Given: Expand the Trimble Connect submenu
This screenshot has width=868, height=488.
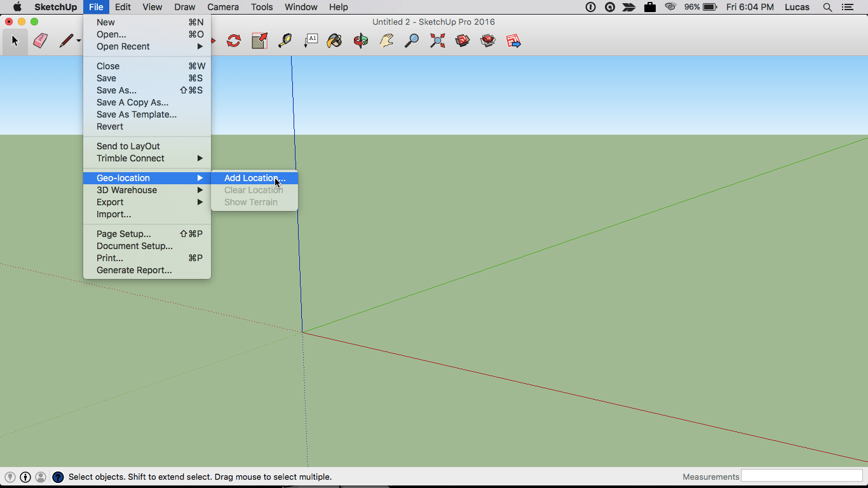Looking at the screenshot, I should pos(147,158).
